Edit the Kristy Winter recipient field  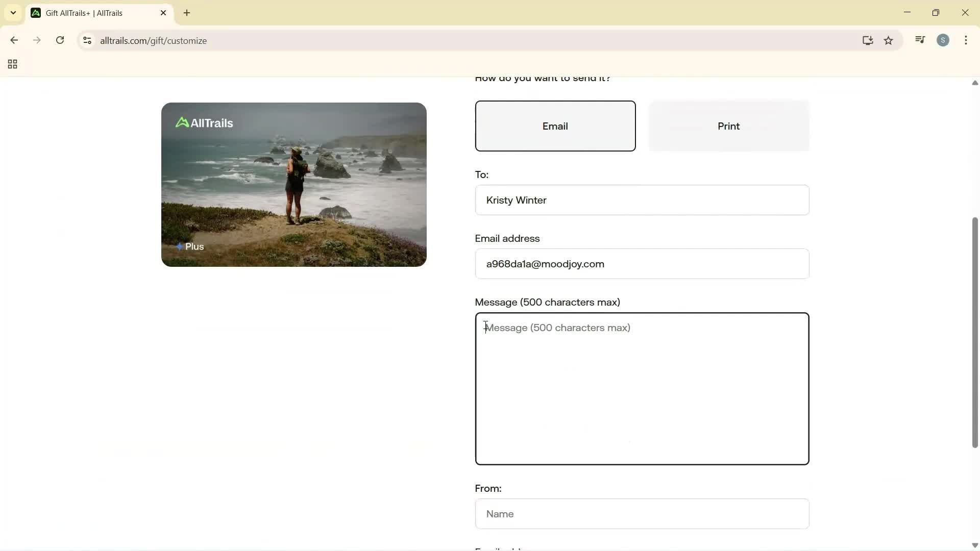[x=641, y=200]
